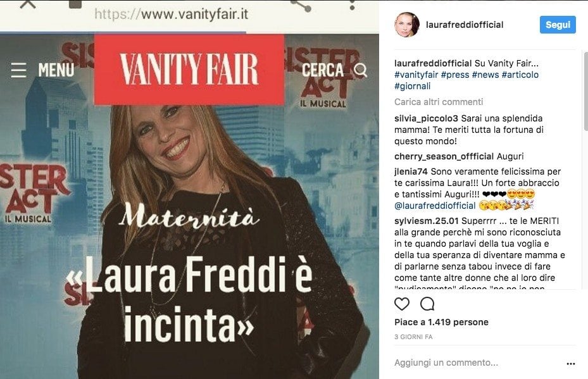Open #news hashtag link

coord(485,75)
